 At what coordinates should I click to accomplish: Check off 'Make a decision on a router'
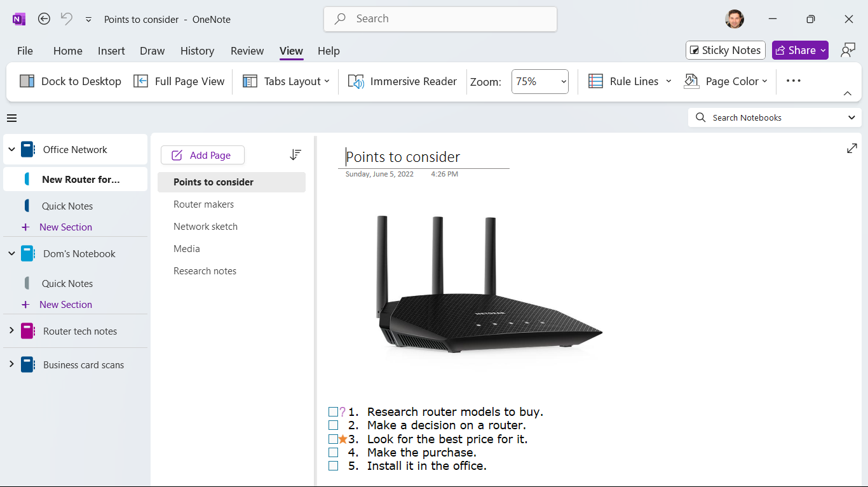333,425
